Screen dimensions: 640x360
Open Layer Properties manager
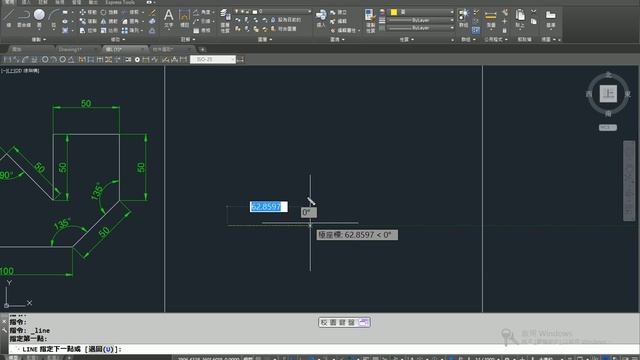225,20
